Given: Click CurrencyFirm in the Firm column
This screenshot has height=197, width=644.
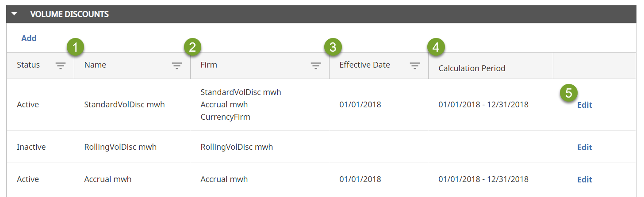Looking at the screenshot, I should pos(225,117).
